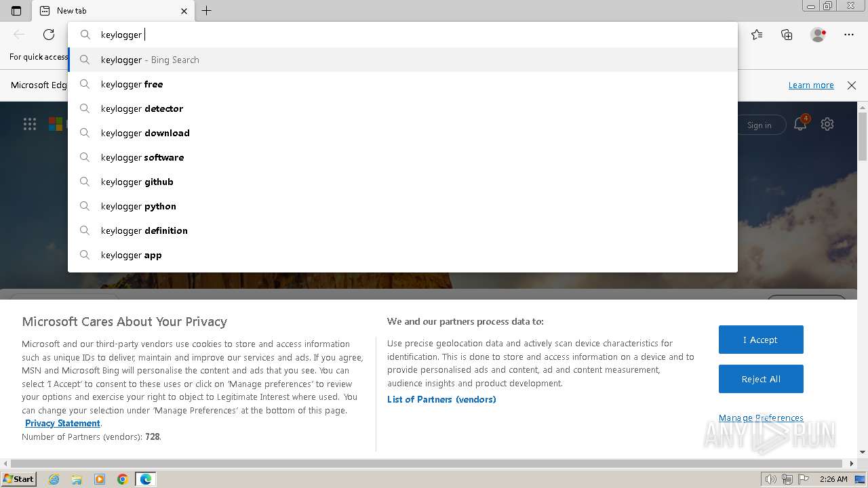Screen dimensions: 868x488
Task: Click the vertical scrollbar down arrow
Action: pos(863,452)
